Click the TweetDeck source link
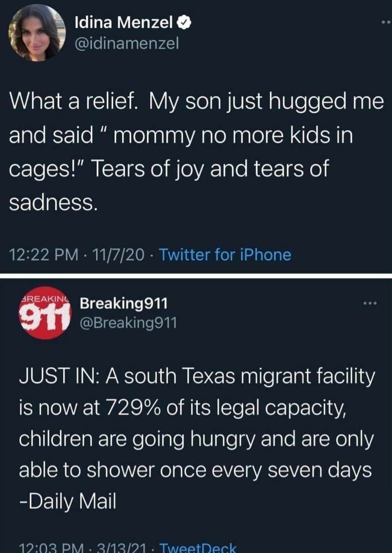The height and width of the screenshot is (553, 392). [198, 548]
